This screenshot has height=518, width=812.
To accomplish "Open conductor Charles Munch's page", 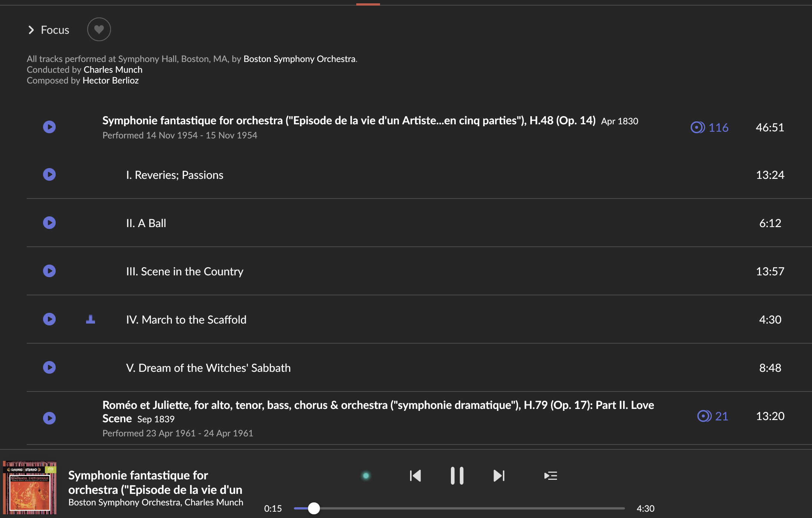I will click(113, 70).
